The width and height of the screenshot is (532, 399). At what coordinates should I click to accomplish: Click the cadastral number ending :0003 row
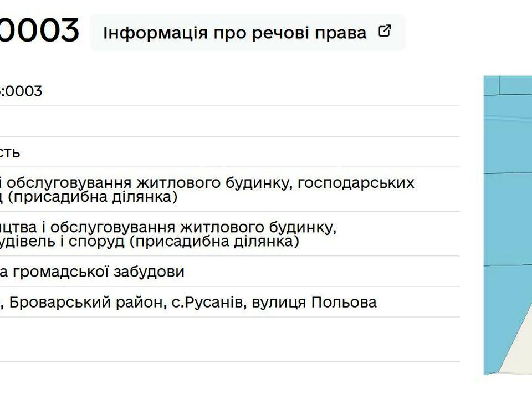pos(229,91)
